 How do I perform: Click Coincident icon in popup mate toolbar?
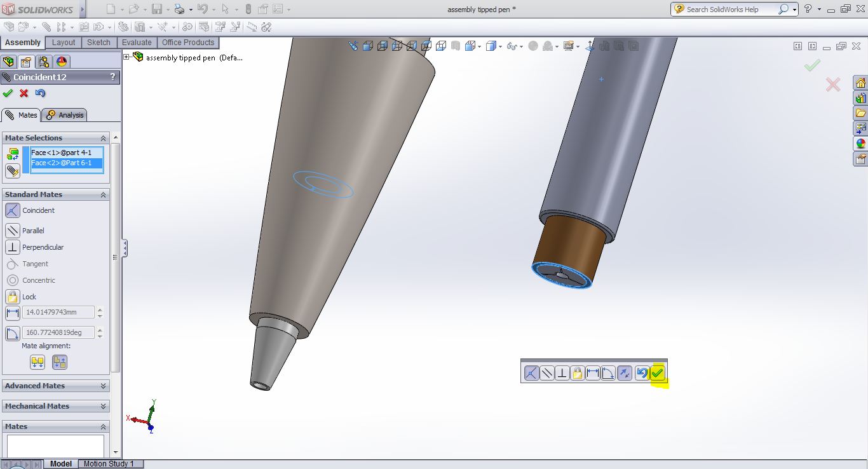(x=532, y=373)
